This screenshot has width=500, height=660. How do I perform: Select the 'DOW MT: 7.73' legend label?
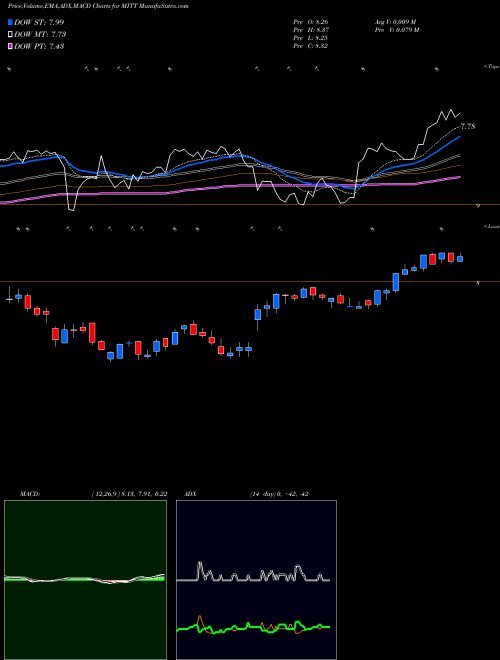40,35
